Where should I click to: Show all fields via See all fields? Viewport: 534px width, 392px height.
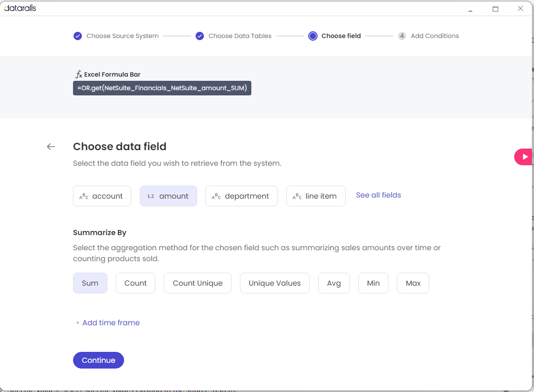point(378,195)
